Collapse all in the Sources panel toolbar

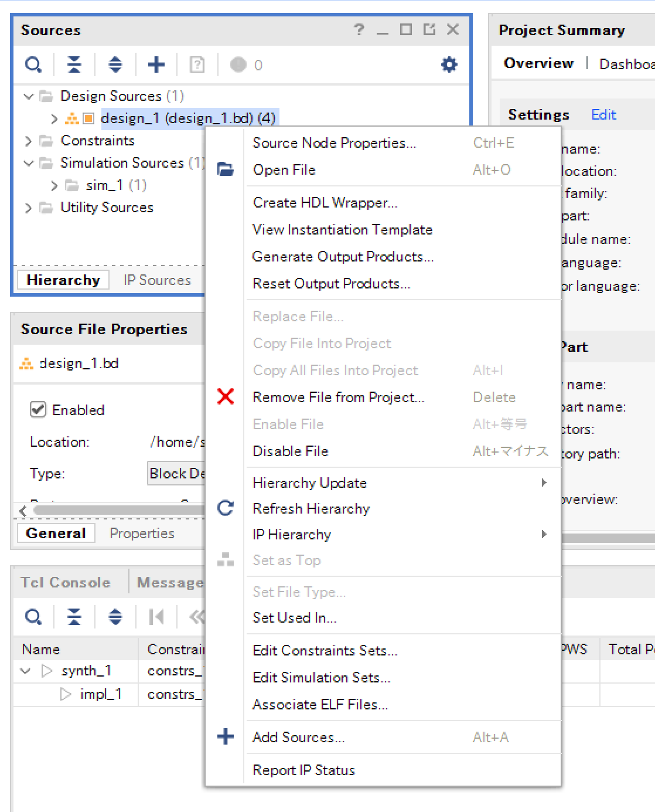pos(74,64)
